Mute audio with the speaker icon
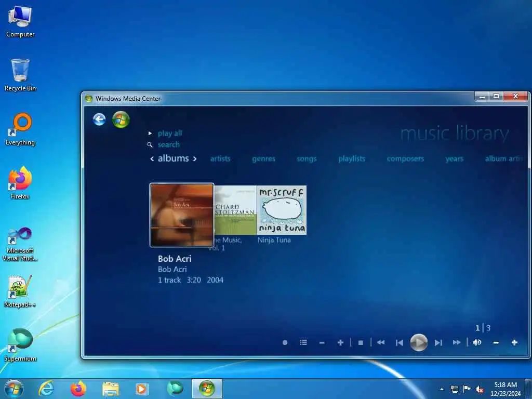This screenshot has width=532, height=399. 477,343
